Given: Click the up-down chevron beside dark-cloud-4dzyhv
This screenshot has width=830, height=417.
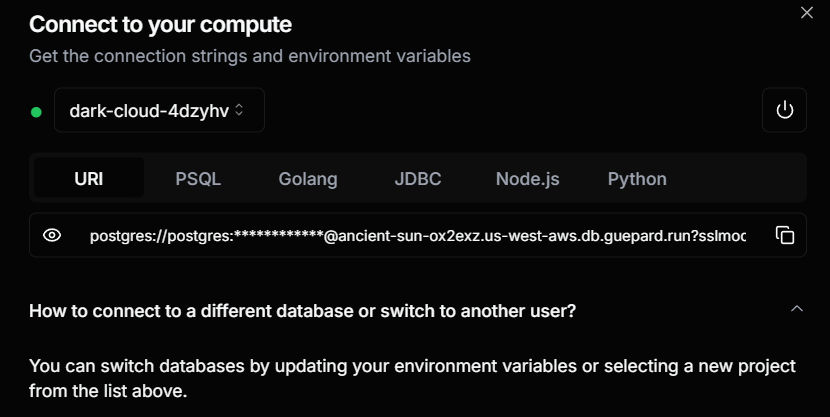Looking at the screenshot, I should 239,110.
